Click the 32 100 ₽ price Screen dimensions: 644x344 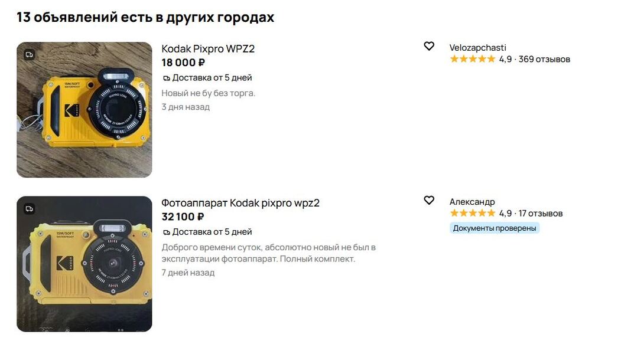[x=183, y=217]
